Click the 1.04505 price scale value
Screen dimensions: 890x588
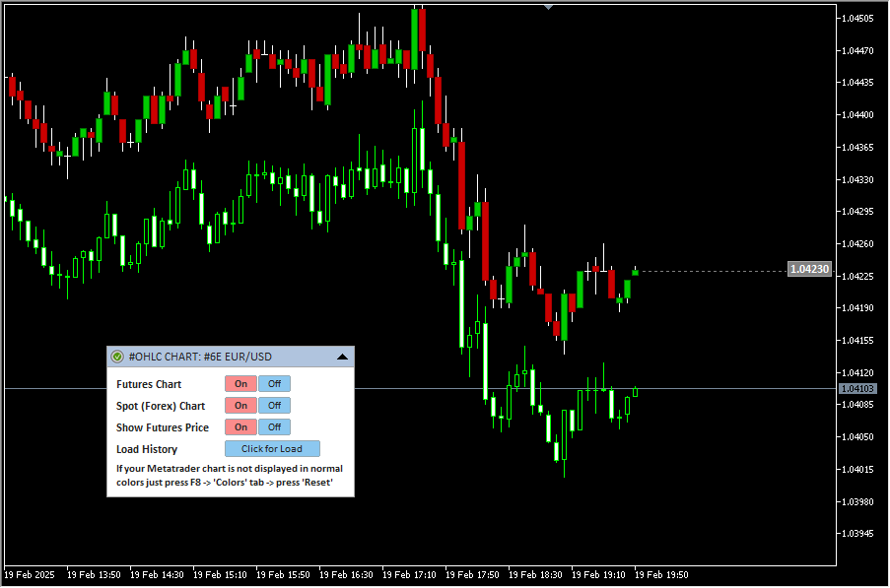[857, 19]
